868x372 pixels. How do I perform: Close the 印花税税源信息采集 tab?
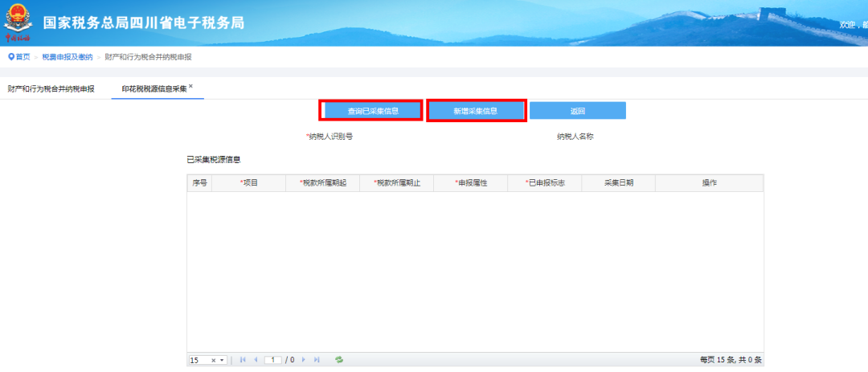click(190, 86)
